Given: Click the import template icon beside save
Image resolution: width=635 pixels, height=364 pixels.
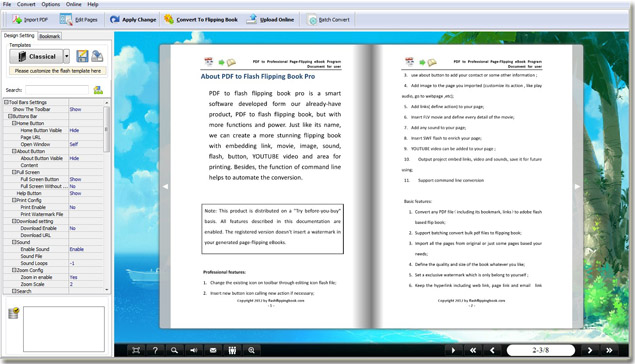Looking at the screenshot, I should point(97,56).
